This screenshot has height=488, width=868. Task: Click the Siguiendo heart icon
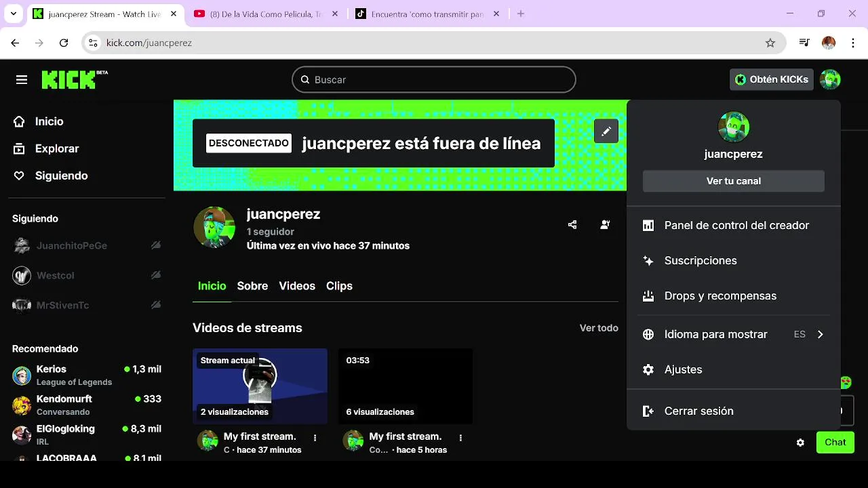pos(20,176)
